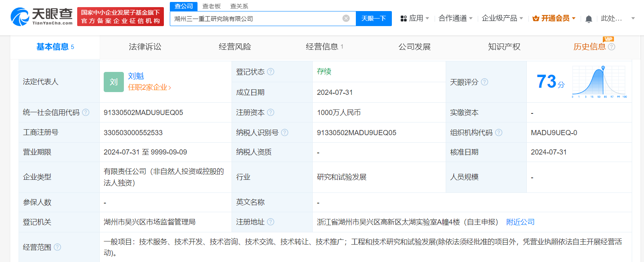This screenshot has width=644, height=262.
Task: Open the 开通会员 dropdown
Action: point(554,18)
